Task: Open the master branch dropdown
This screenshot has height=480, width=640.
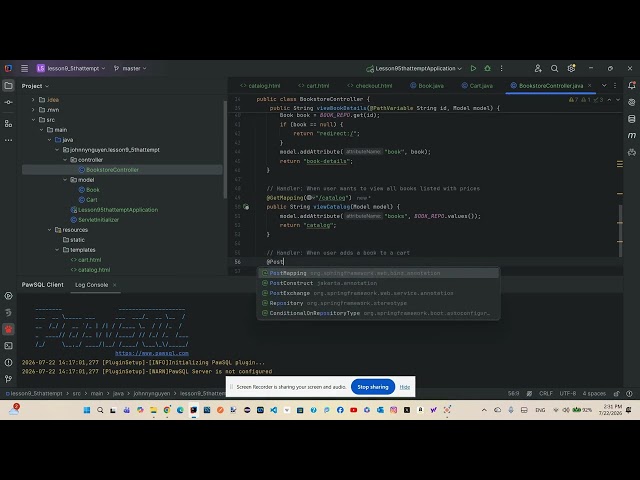Action: click(x=130, y=69)
